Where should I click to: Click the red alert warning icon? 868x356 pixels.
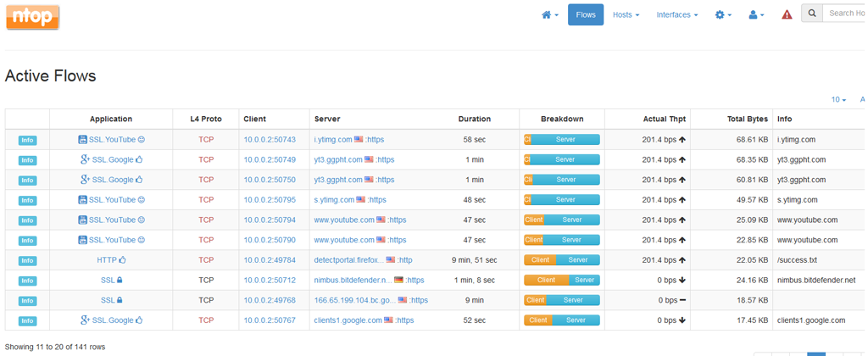point(787,15)
